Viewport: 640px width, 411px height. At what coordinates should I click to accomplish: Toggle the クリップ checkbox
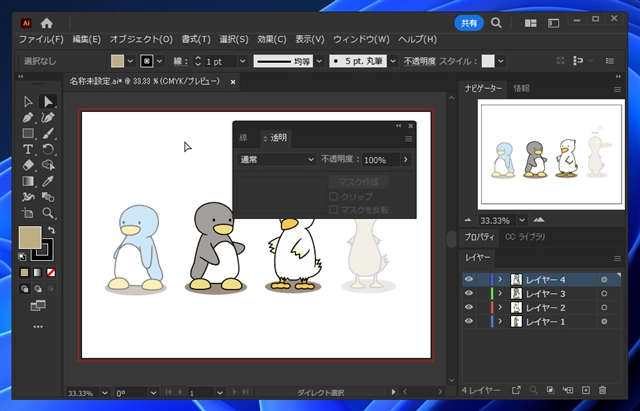tap(333, 196)
